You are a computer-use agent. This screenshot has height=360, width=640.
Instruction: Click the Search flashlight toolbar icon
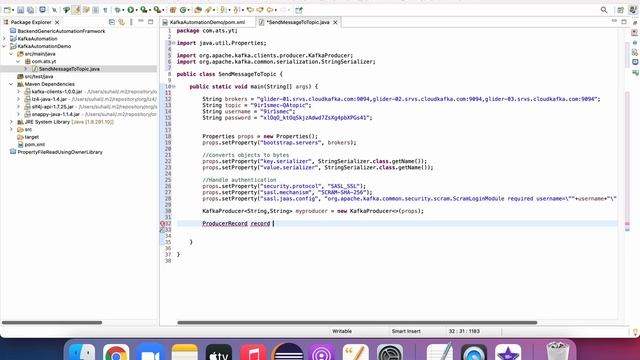pyautogui.click(x=208, y=10)
